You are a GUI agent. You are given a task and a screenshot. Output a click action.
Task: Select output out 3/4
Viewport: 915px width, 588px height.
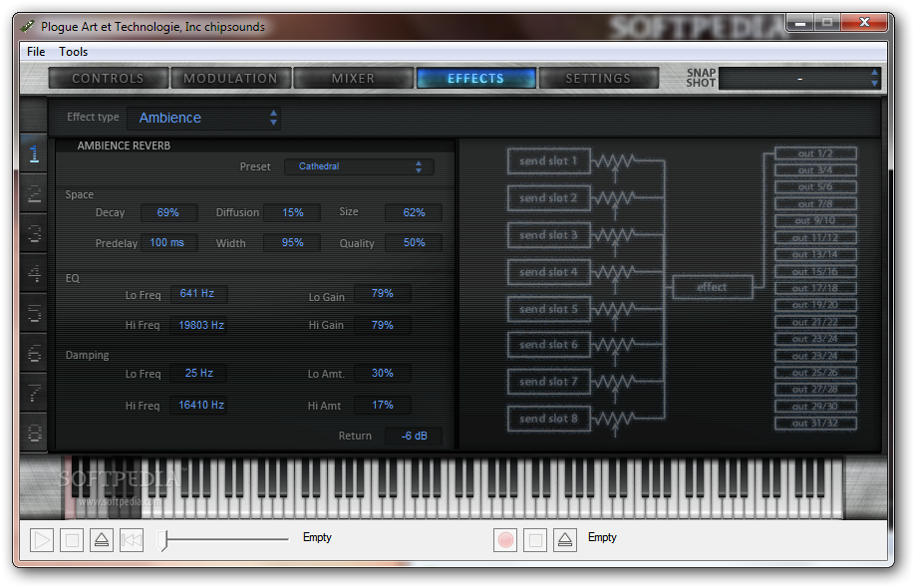click(x=815, y=170)
